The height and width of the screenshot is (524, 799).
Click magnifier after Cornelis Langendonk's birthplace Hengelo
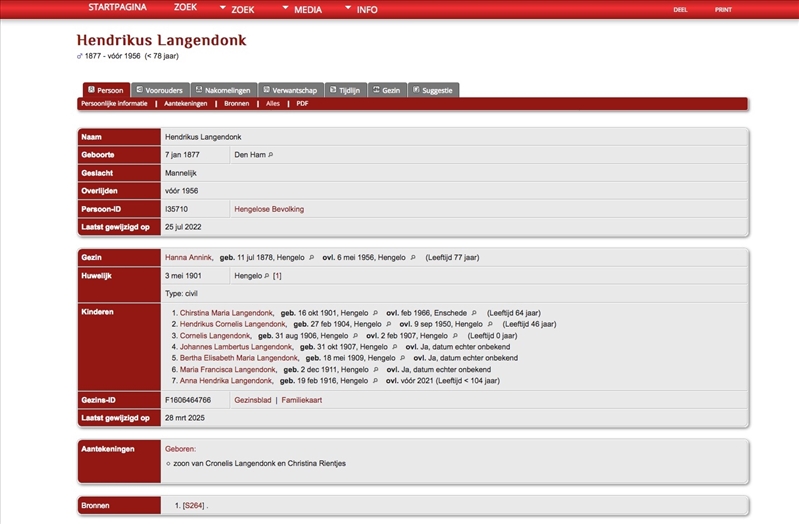[355, 336]
